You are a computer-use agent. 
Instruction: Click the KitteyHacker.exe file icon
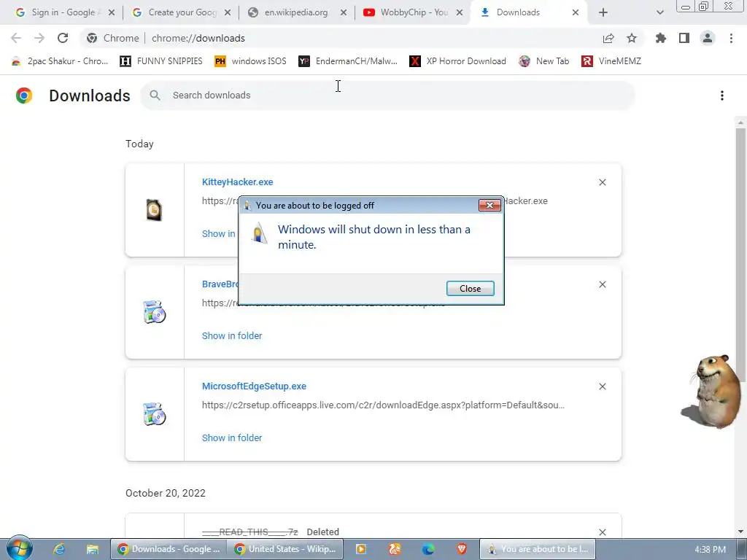tap(154, 210)
